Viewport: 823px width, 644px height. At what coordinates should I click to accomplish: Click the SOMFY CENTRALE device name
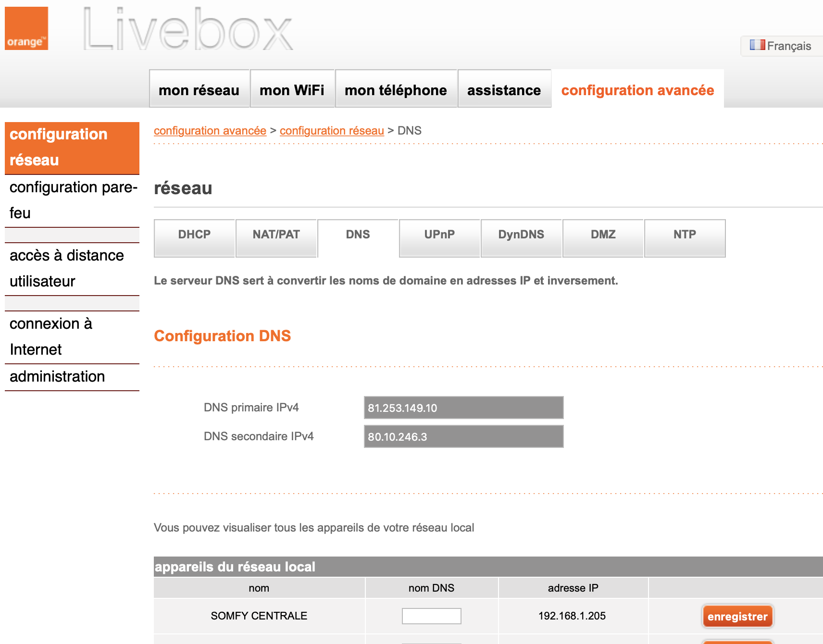[x=259, y=616]
